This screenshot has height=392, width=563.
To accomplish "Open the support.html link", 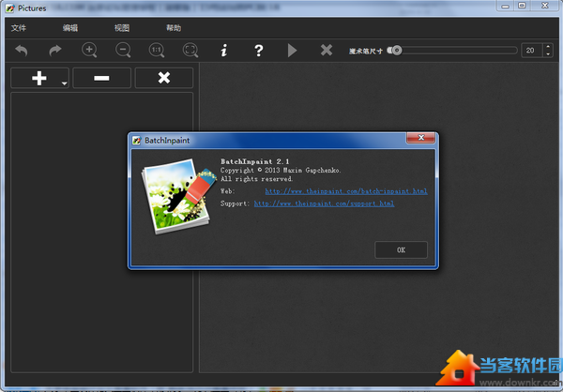I will (325, 204).
